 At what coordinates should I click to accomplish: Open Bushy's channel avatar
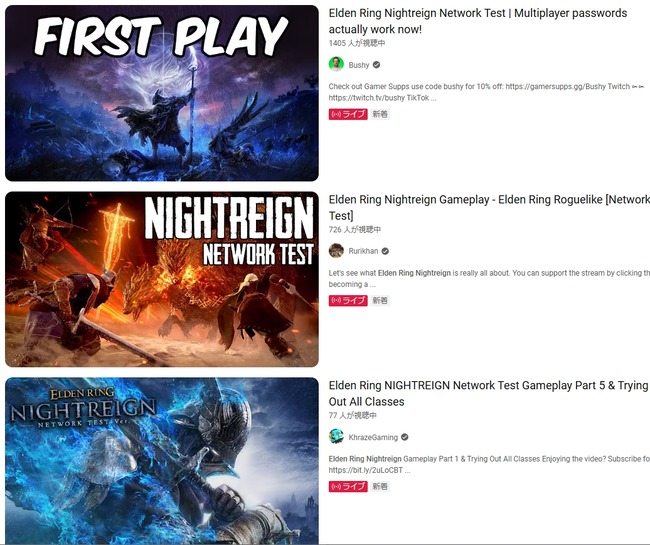[336, 64]
